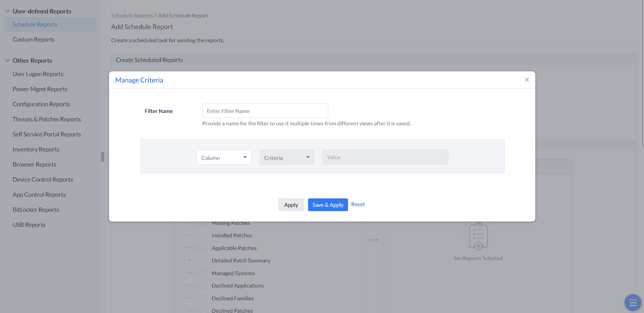Image resolution: width=644 pixels, height=313 pixels.
Task: Click the Reset link
Action: [358, 204]
